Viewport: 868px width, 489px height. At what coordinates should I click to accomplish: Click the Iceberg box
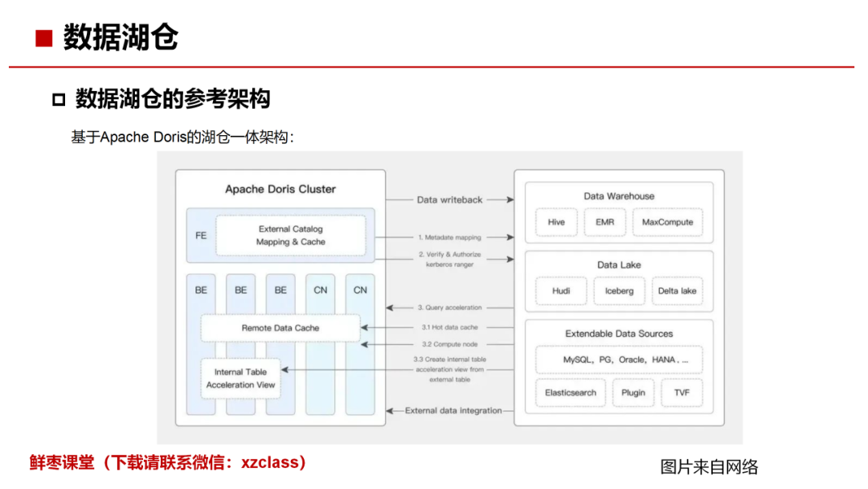click(619, 291)
